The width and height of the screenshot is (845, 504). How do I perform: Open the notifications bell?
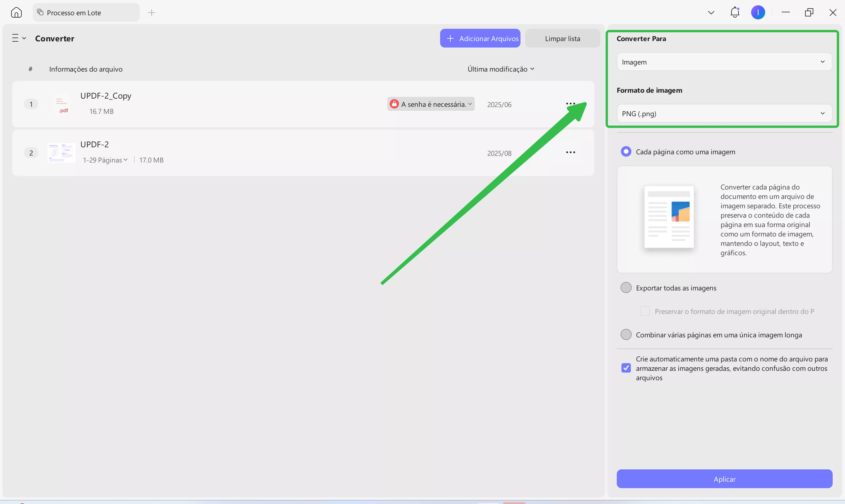pyautogui.click(x=735, y=12)
